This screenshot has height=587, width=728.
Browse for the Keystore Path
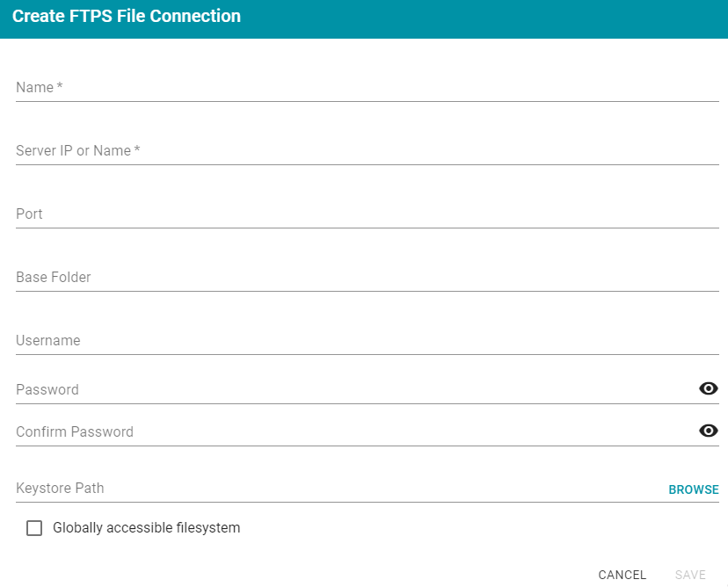[x=693, y=489]
